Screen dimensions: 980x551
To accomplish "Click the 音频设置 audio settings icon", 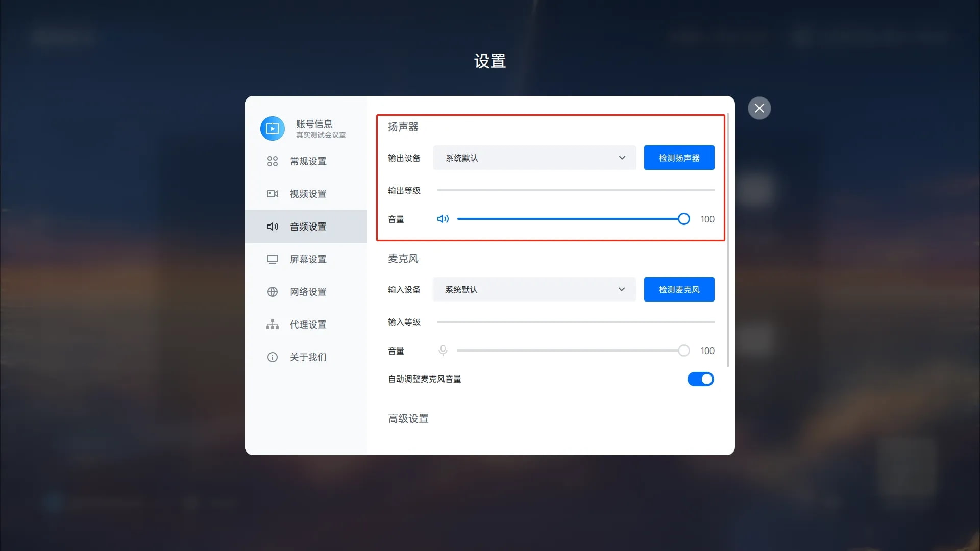I will point(273,226).
